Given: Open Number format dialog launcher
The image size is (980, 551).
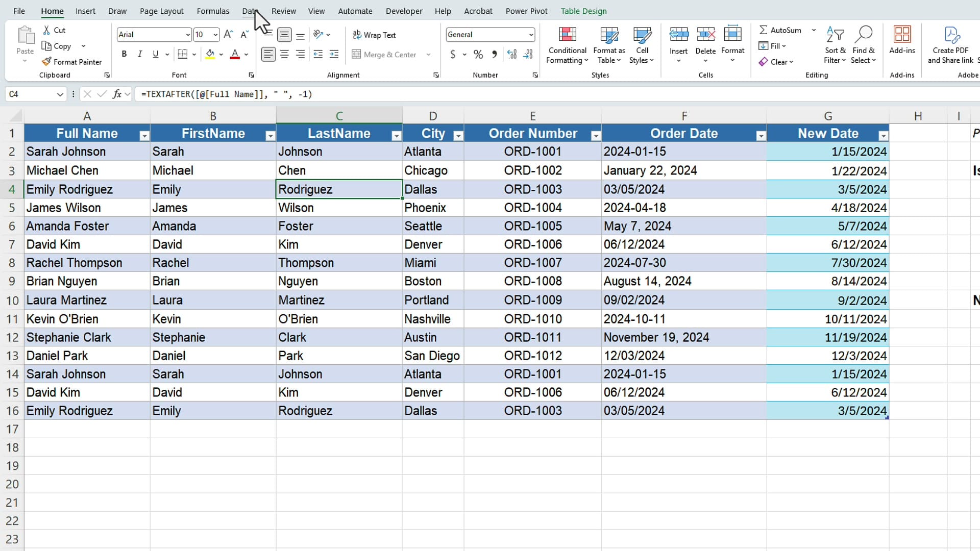Looking at the screenshot, I should 535,75.
